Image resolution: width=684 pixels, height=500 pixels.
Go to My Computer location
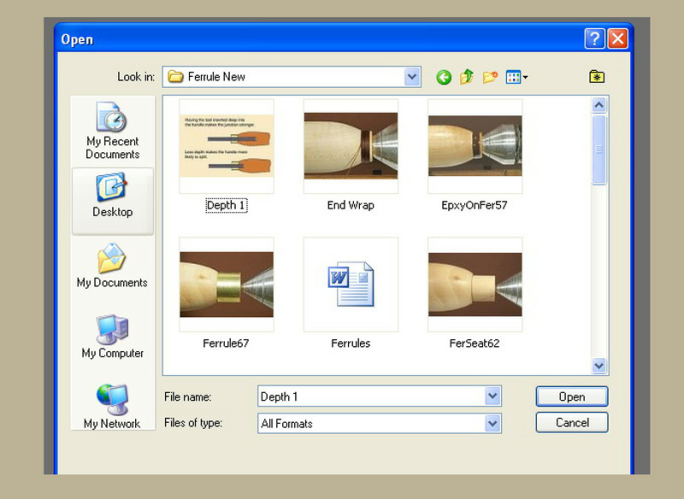click(x=112, y=337)
